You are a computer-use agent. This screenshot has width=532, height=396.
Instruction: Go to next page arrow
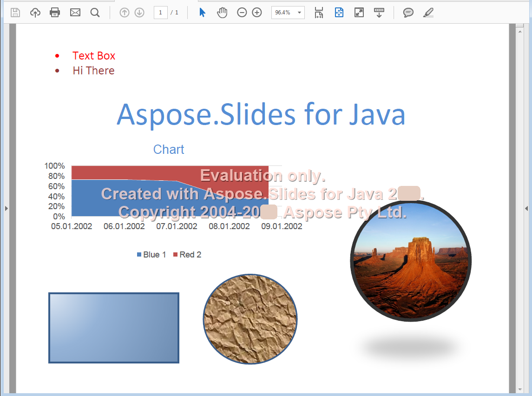tap(139, 13)
